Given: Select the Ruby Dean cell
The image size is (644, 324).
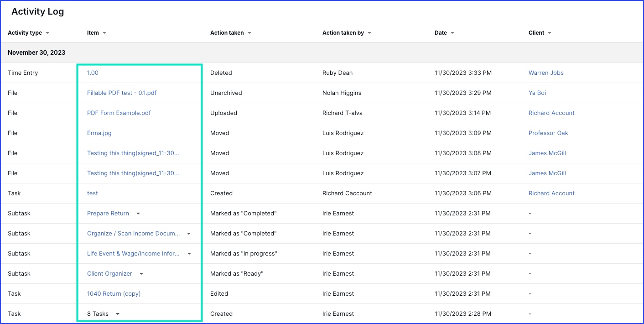Looking at the screenshot, I should [338, 73].
